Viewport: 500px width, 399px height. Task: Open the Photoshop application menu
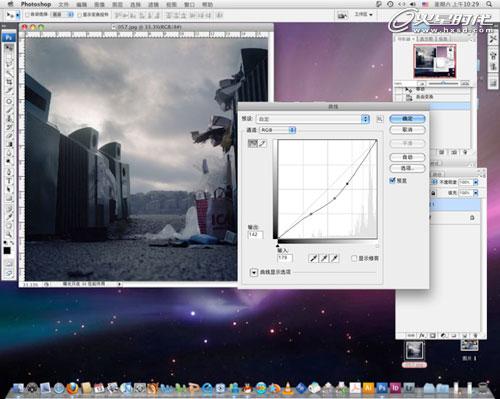pyautogui.click(x=35, y=4)
